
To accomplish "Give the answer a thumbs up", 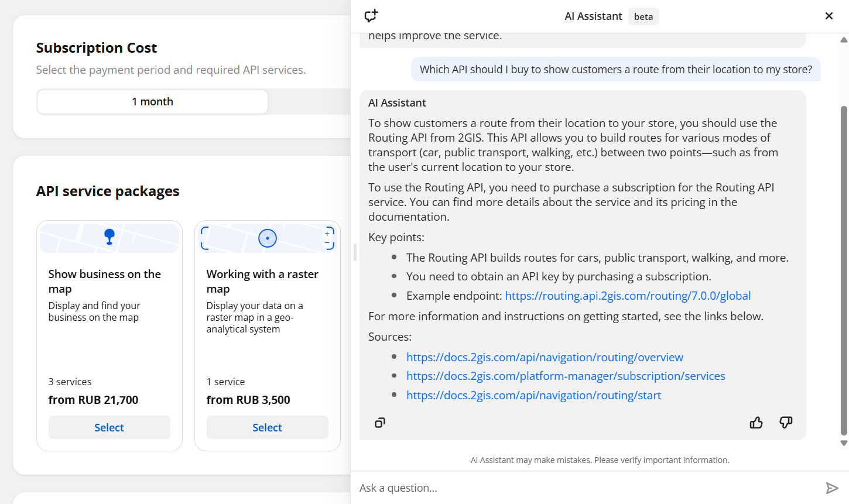I will (x=756, y=423).
